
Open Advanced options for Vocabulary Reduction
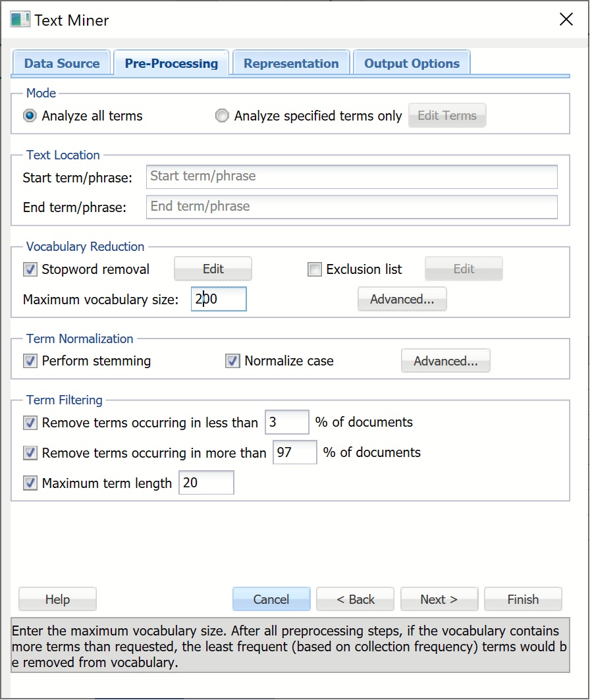click(x=402, y=300)
